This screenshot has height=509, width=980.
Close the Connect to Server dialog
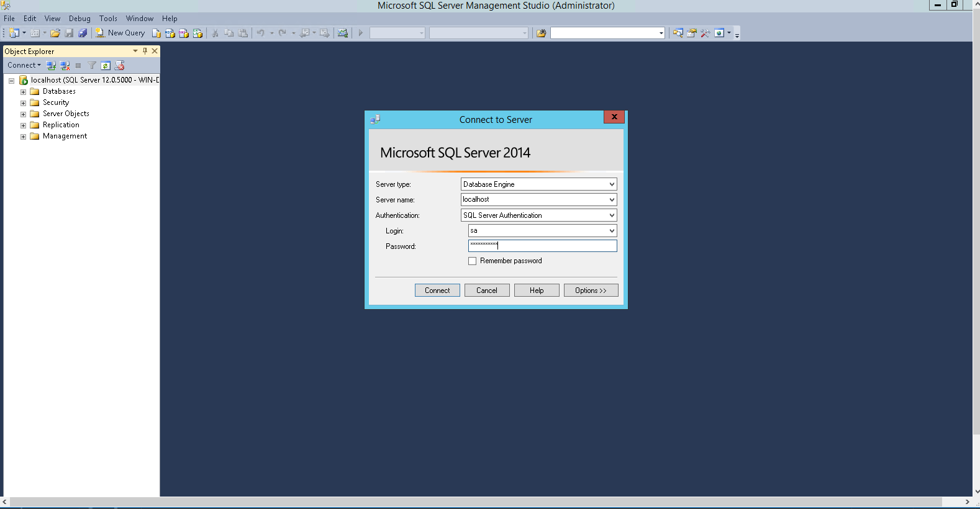(614, 117)
